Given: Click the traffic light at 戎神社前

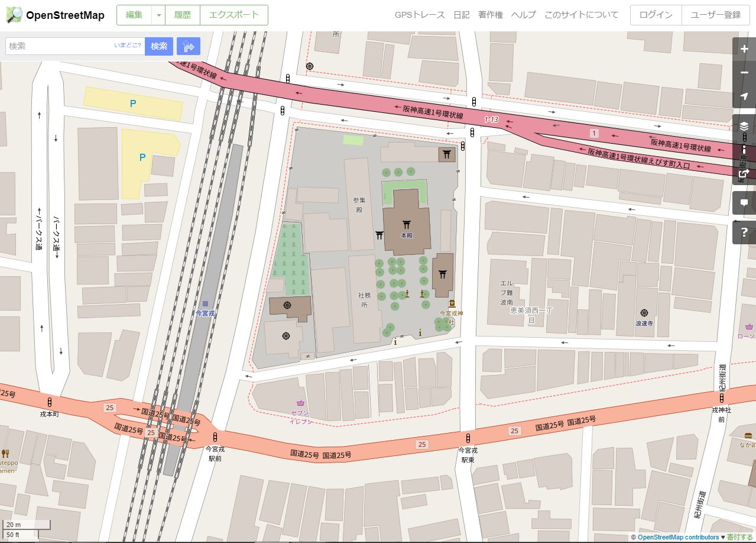Looking at the screenshot, I should [721, 397].
